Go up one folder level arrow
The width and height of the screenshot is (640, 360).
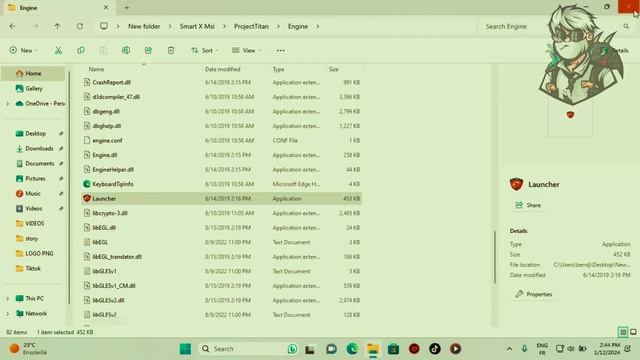click(57, 26)
